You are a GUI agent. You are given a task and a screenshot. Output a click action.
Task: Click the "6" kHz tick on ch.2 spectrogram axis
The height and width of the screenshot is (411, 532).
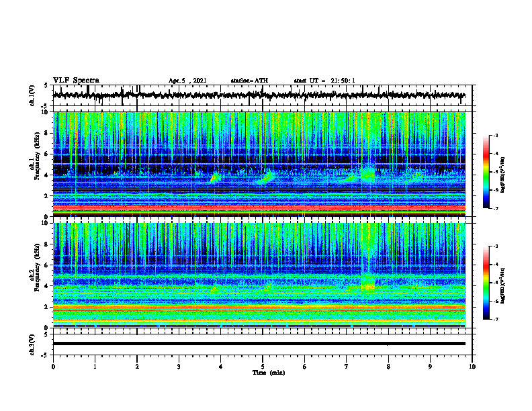point(48,265)
